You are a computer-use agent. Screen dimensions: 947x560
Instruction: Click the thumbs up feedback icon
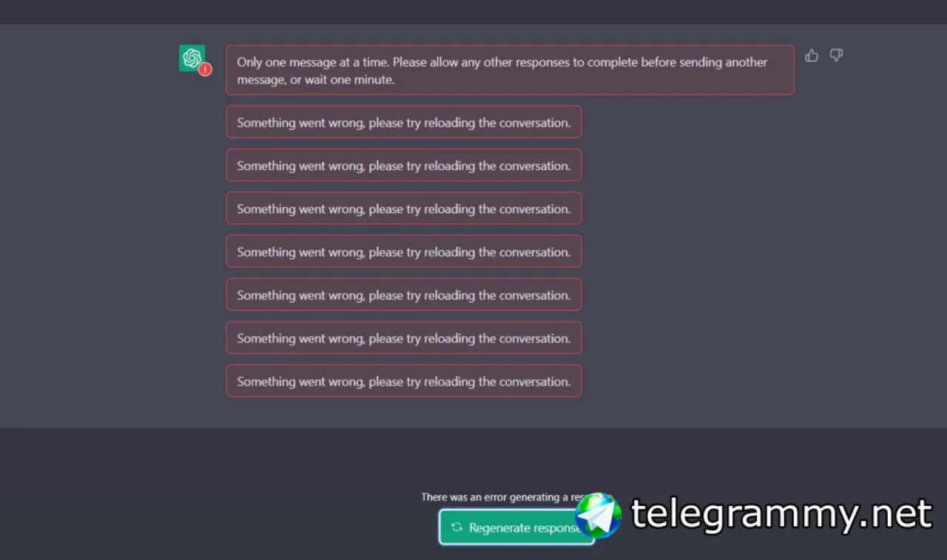[x=812, y=55]
